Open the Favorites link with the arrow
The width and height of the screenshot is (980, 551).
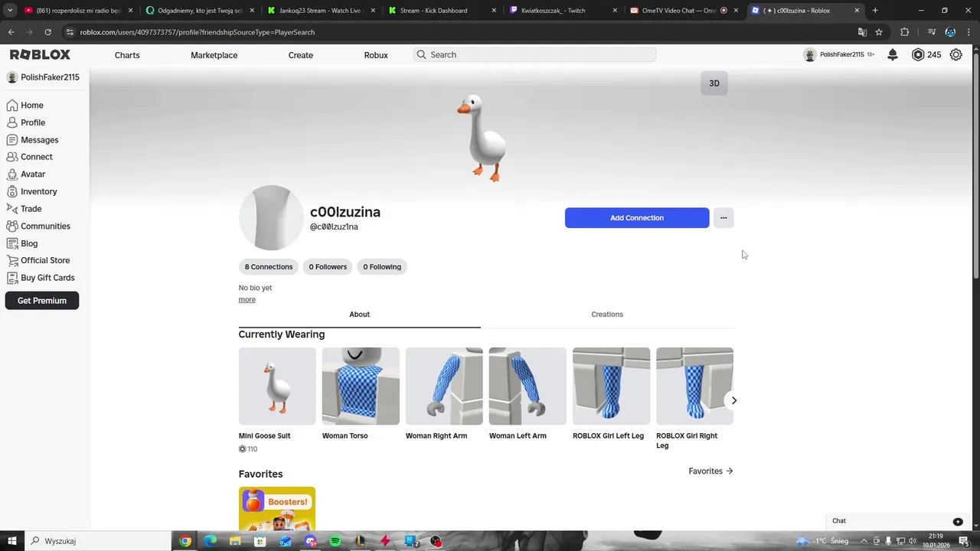pyautogui.click(x=710, y=471)
